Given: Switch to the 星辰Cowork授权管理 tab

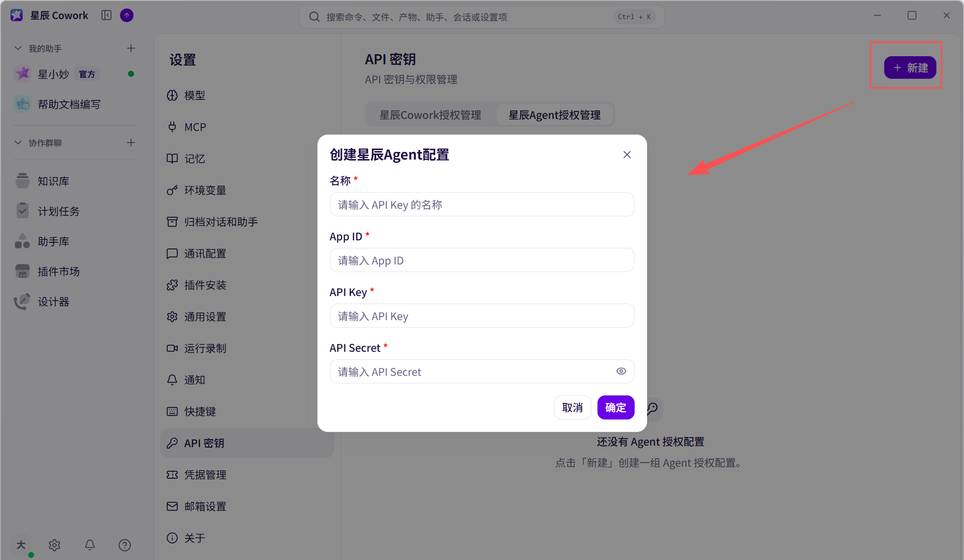Looking at the screenshot, I should 430,115.
